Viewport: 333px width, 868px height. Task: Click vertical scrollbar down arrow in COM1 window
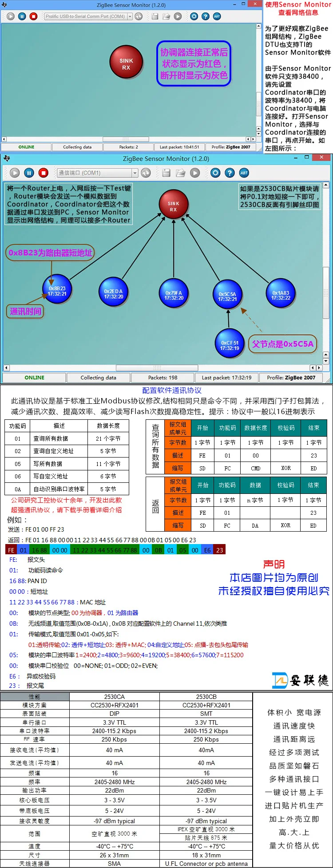[x=326, y=362]
